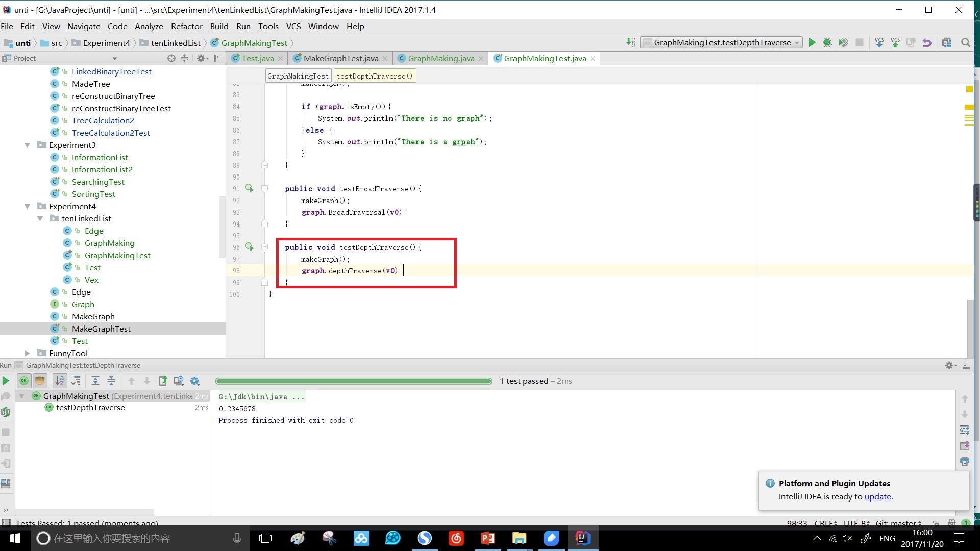This screenshot has width=980, height=551.
Task: Collapse the Experiment4 folder
Action: (x=27, y=206)
